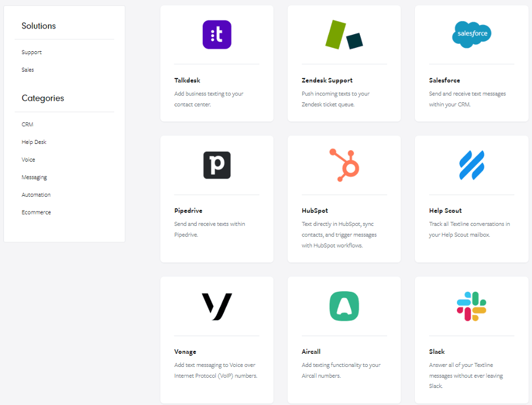Image resolution: width=532 pixels, height=405 pixels.
Task: Show Messaging category integrations
Action: [x=34, y=177]
